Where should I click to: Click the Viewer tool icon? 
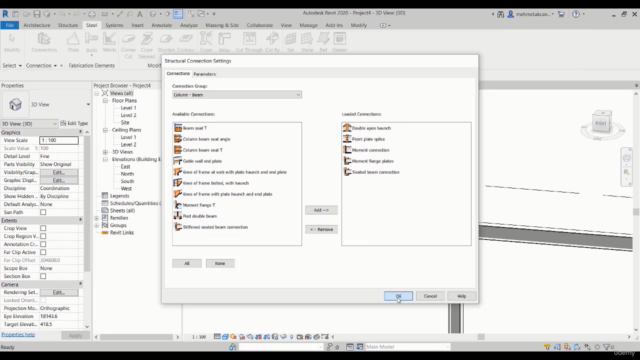[x=339, y=42]
